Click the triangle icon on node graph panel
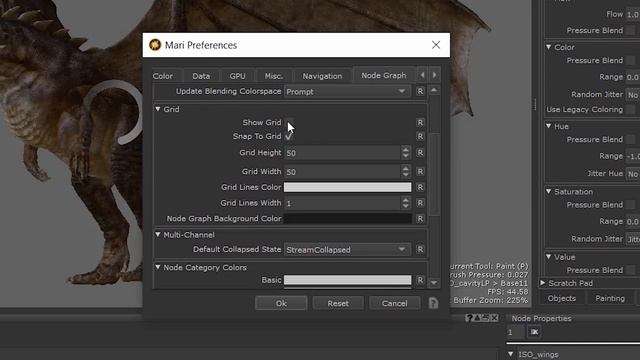Viewport: 640px width, 360px height. pos(477,318)
